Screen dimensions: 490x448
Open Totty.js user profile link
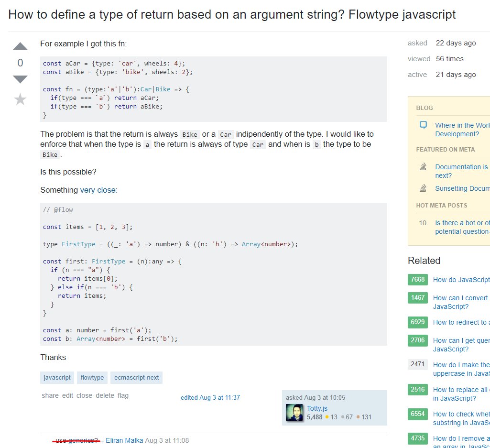click(x=317, y=408)
